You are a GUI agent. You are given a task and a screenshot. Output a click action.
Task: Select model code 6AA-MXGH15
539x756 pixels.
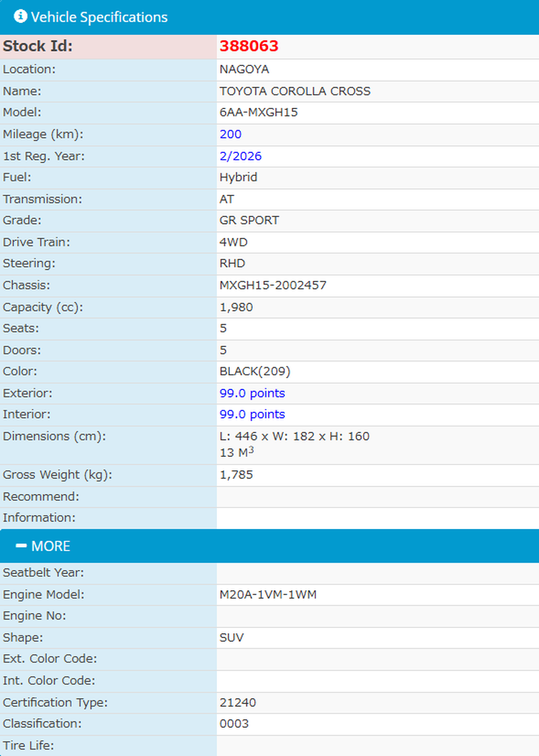pos(259,113)
